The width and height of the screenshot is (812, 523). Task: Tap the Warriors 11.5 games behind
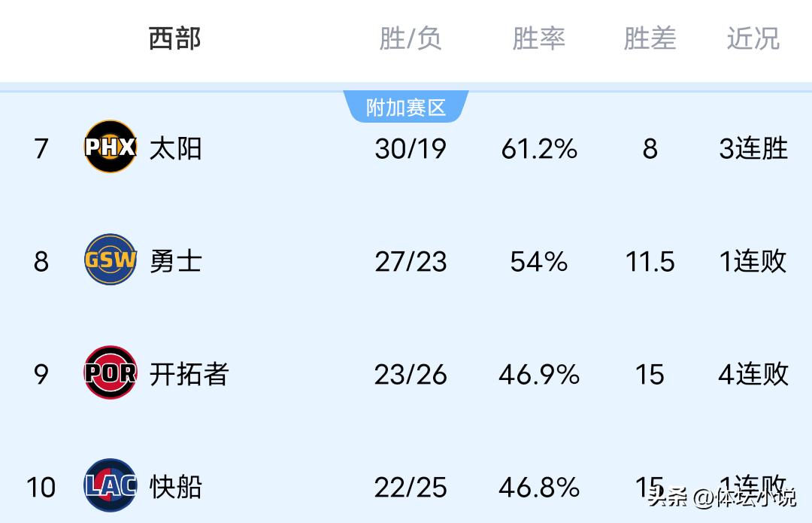point(650,261)
